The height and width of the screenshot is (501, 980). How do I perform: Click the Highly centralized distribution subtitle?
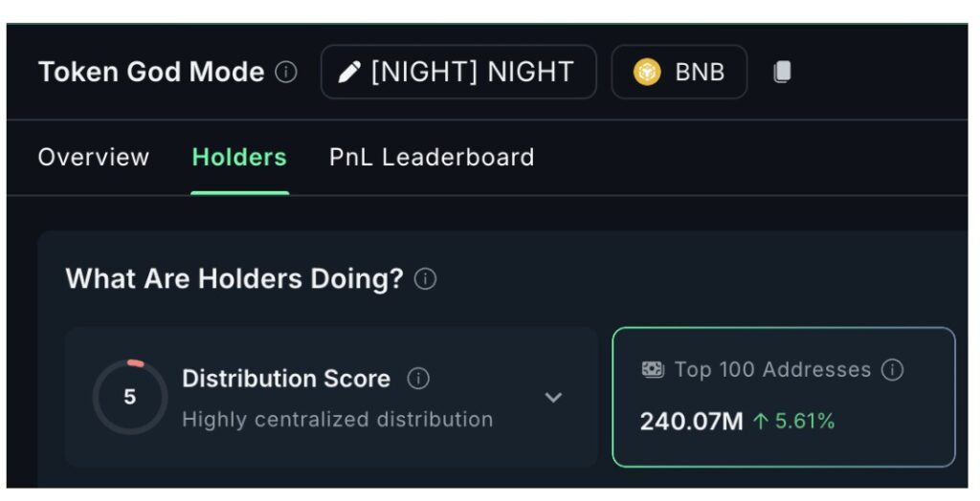coord(337,420)
